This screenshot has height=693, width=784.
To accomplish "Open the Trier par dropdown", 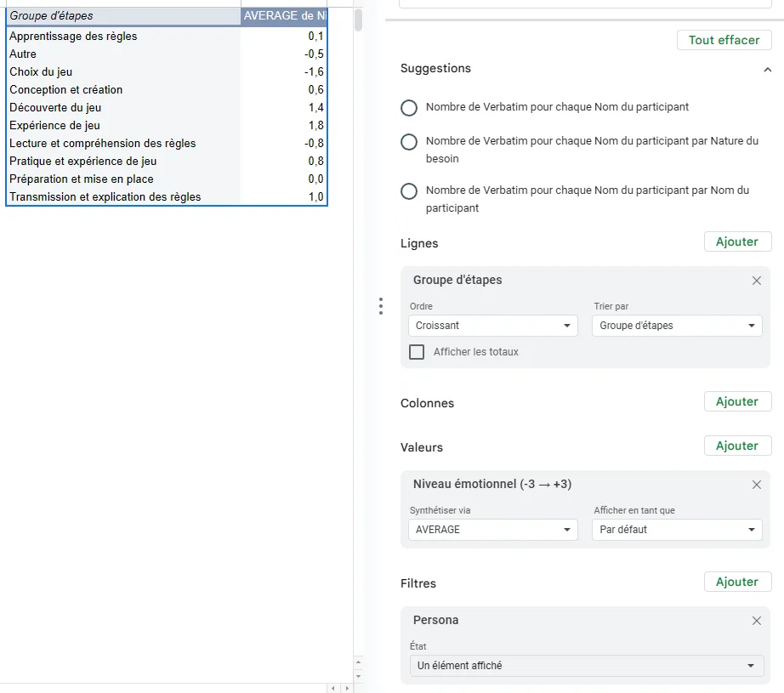I will (x=677, y=326).
